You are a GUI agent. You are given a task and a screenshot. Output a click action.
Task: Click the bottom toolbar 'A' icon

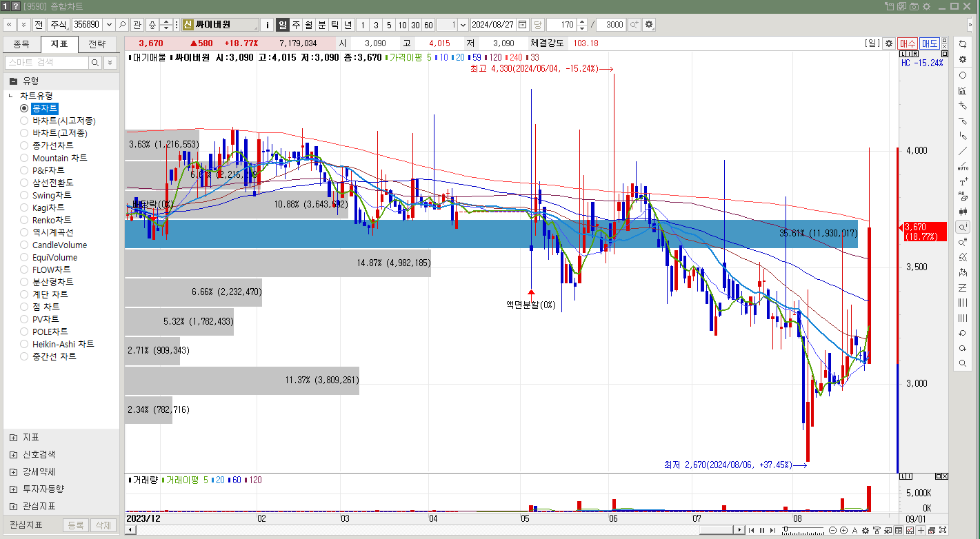(x=855, y=530)
